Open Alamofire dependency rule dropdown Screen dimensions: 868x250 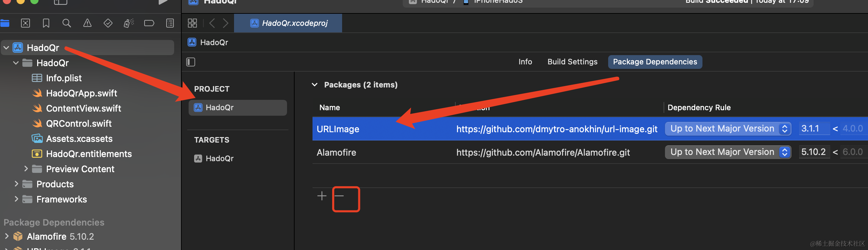728,152
